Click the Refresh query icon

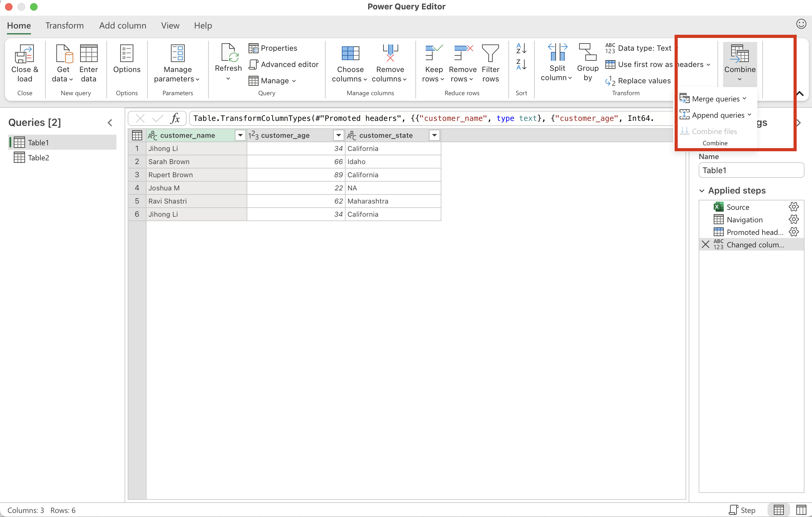point(228,53)
